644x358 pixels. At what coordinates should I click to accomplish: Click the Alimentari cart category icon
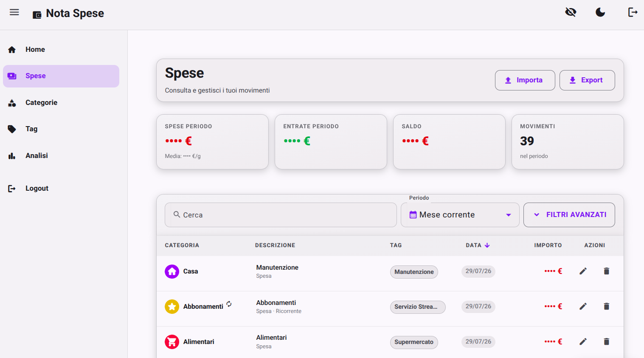(172, 342)
